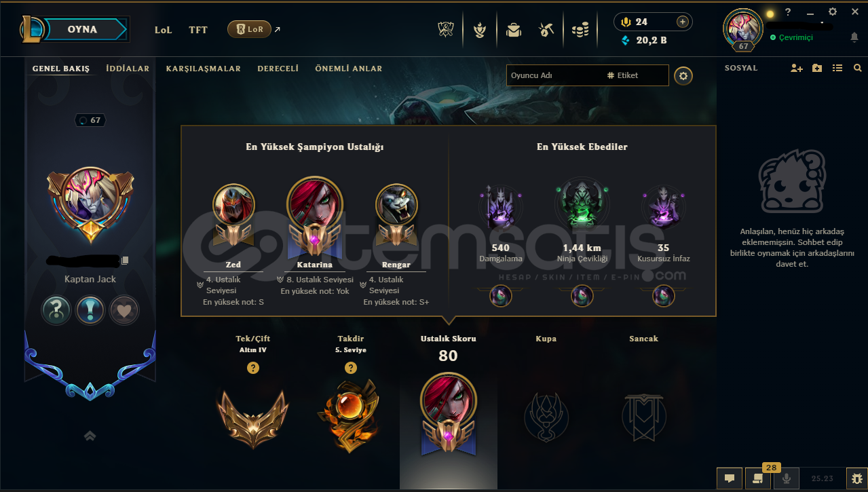Open profile search settings gear
Screen dimensions: 868x492
[x=683, y=76]
